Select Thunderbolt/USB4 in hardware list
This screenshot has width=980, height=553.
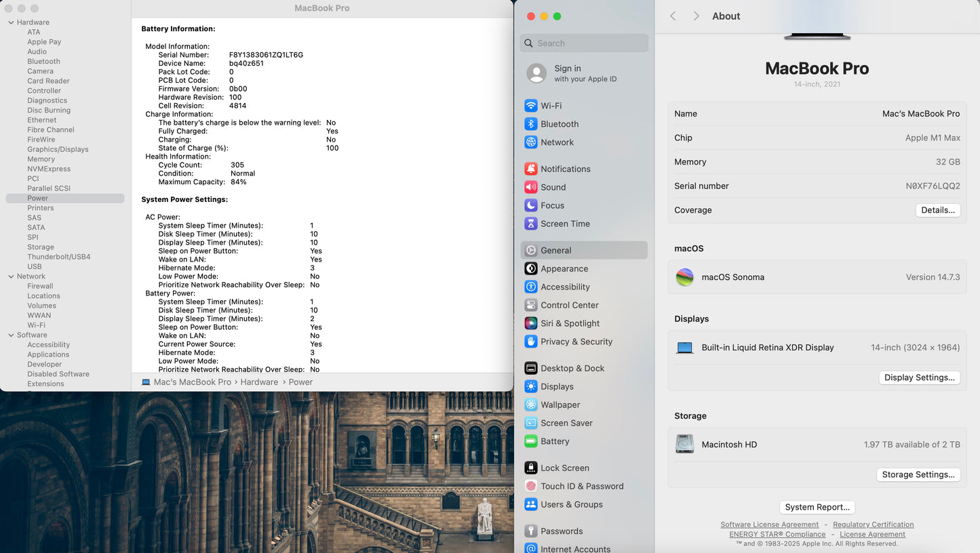(x=58, y=257)
